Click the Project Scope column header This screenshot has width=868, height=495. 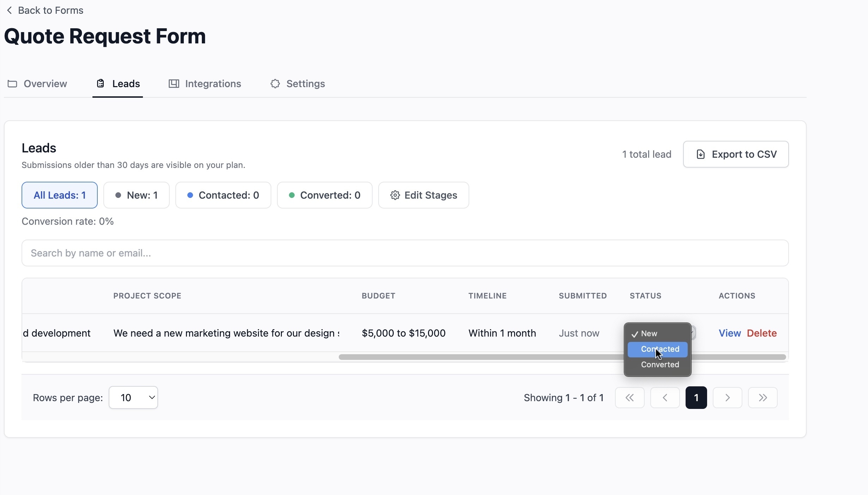147,296
